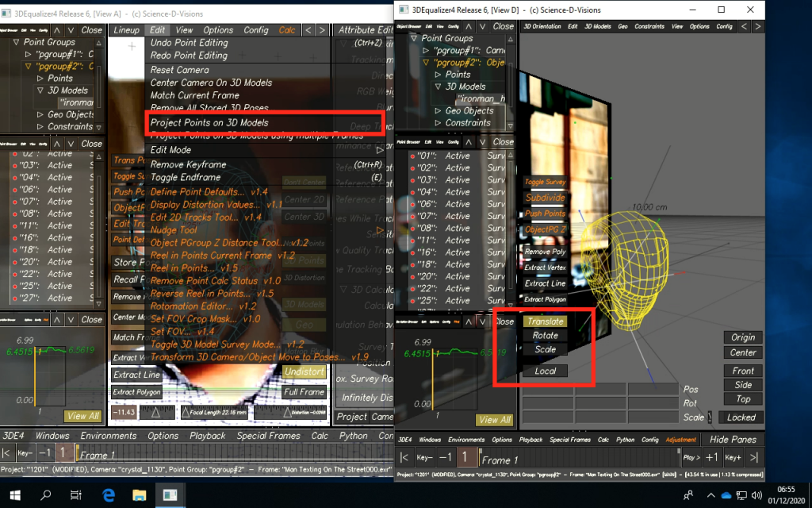
Task: Toggle the Locked scale button
Action: tap(741, 417)
